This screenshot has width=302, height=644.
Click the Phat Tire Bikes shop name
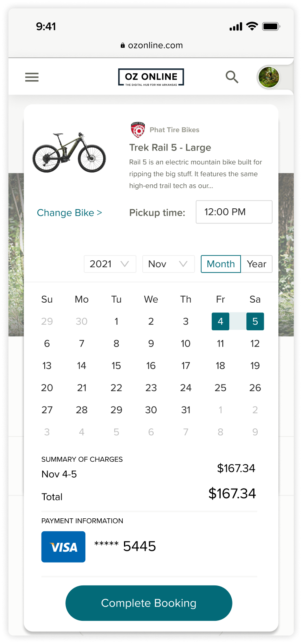tap(174, 130)
